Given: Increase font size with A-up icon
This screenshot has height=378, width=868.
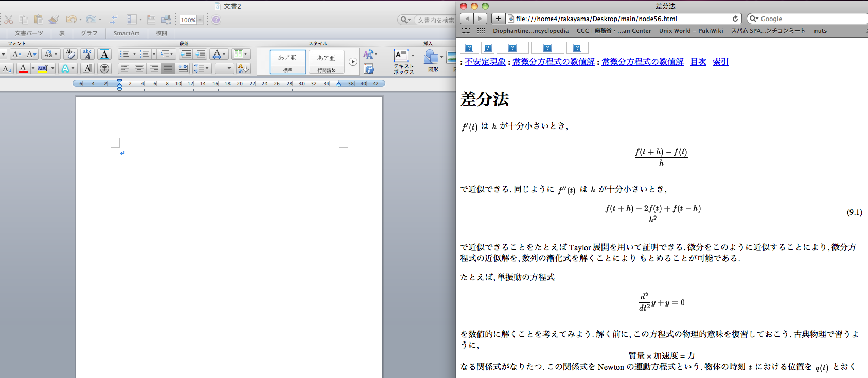Looking at the screenshot, I should tap(16, 54).
